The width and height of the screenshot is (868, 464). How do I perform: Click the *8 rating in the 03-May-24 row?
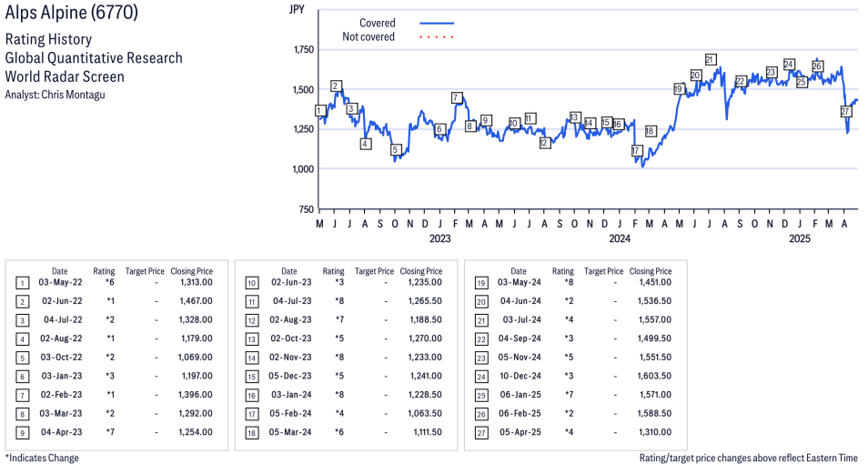(x=569, y=282)
